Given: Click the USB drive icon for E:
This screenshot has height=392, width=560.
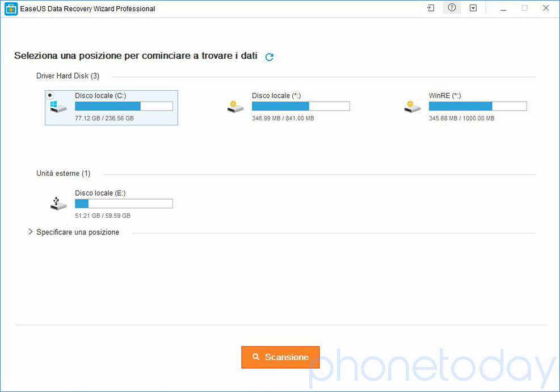Looking at the screenshot, I should 58,204.
